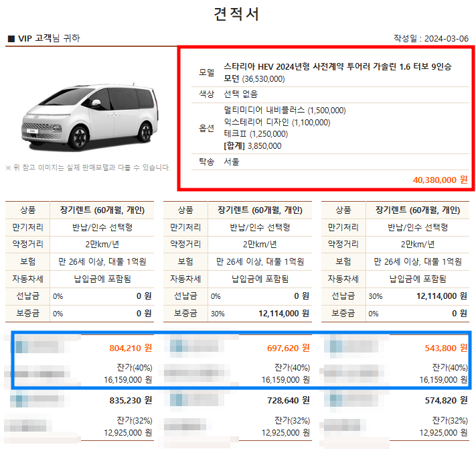Click the 색상 row label

click(x=207, y=94)
